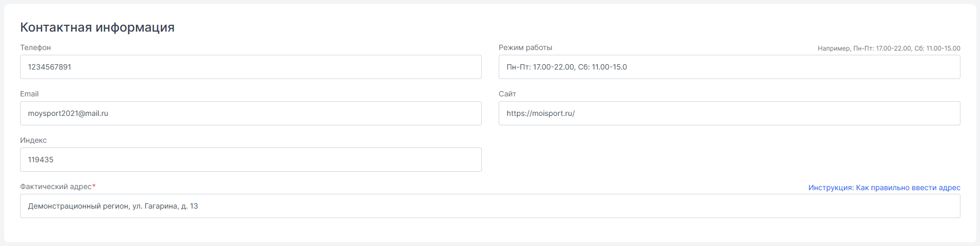Click the Сайт field label
This screenshot has width=980, height=246.
pos(507,94)
